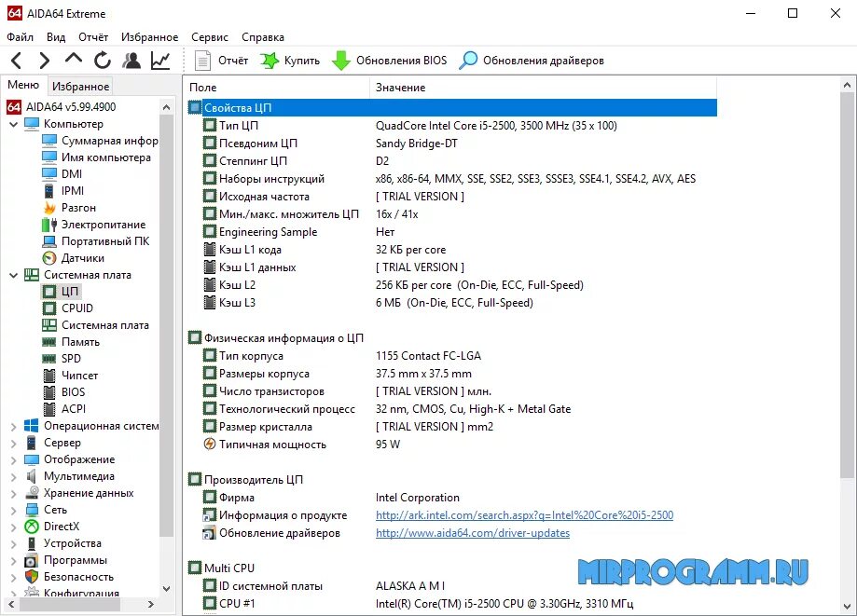Click the DirectX Xbox icon
Viewport: 857px width, 616px height.
click(x=32, y=527)
